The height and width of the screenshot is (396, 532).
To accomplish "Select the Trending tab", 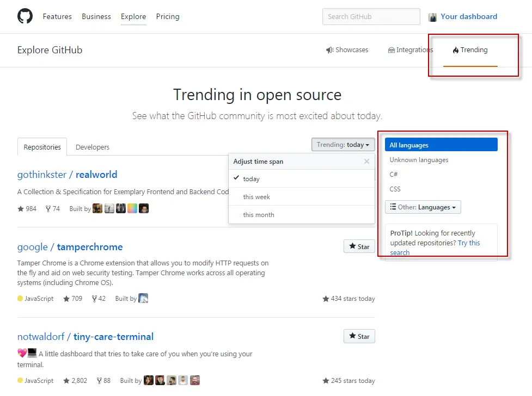I will click(470, 50).
